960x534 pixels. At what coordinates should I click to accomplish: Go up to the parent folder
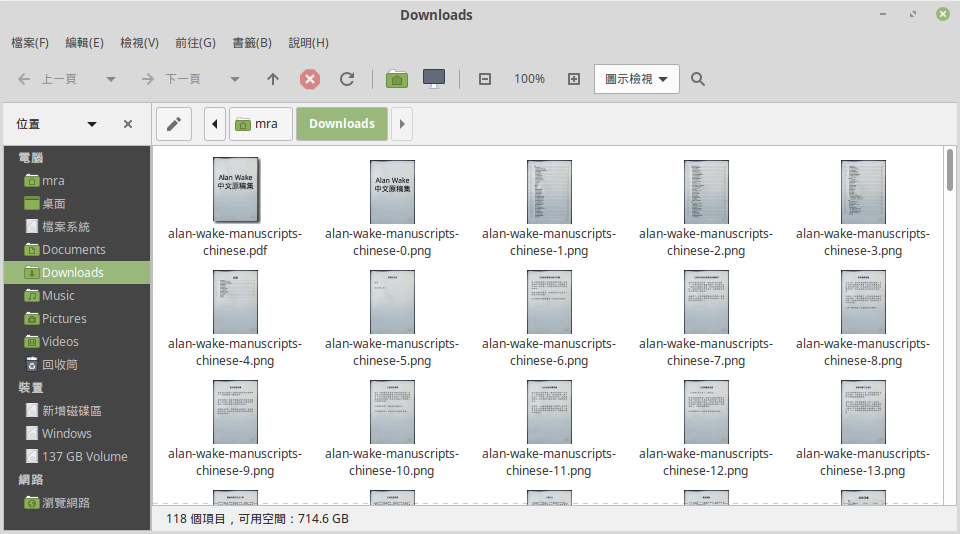(x=273, y=79)
